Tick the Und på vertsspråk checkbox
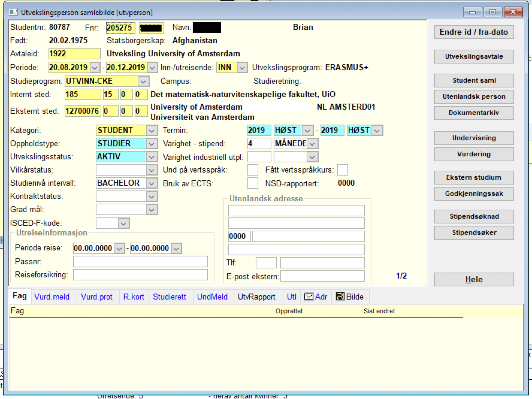 pyautogui.click(x=253, y=170)
